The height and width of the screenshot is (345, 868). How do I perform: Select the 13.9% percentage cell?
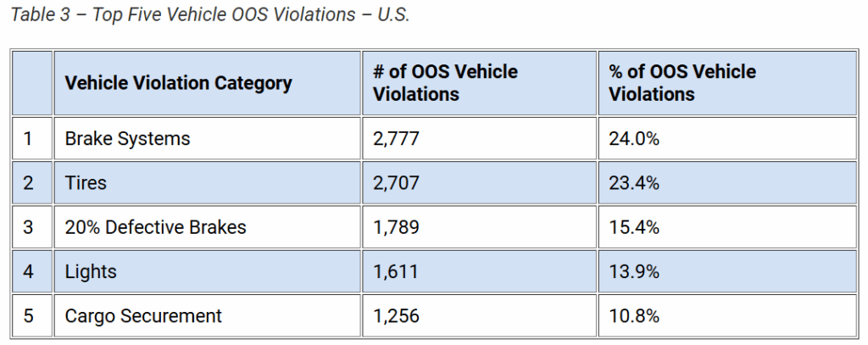coord(634,272)
